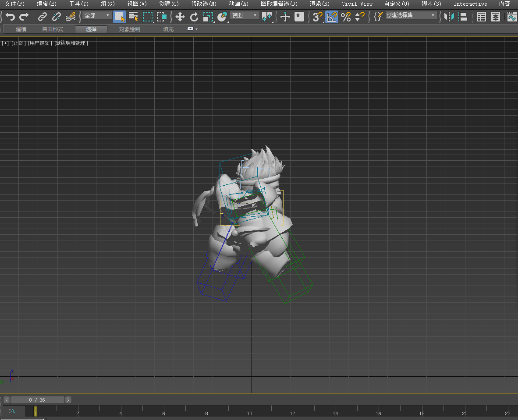Toggle the Percent Snap button
Image resolution: width=518 pixels, height=420 pixels.
pos(346,17)
